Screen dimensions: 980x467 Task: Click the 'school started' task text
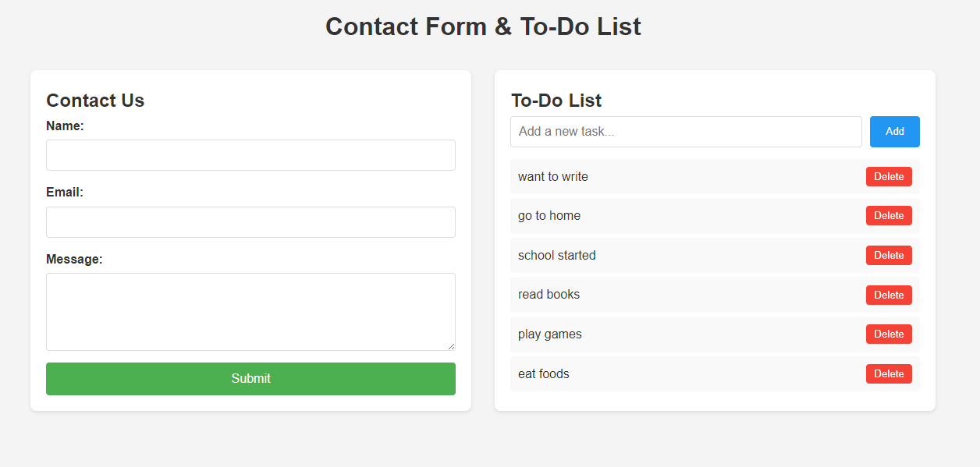coord(556,256)
